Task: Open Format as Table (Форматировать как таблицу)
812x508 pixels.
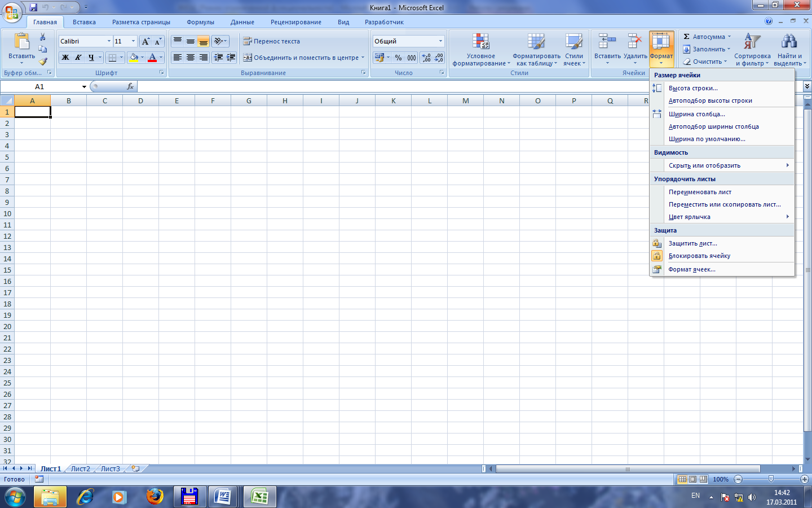Action: 536,50
